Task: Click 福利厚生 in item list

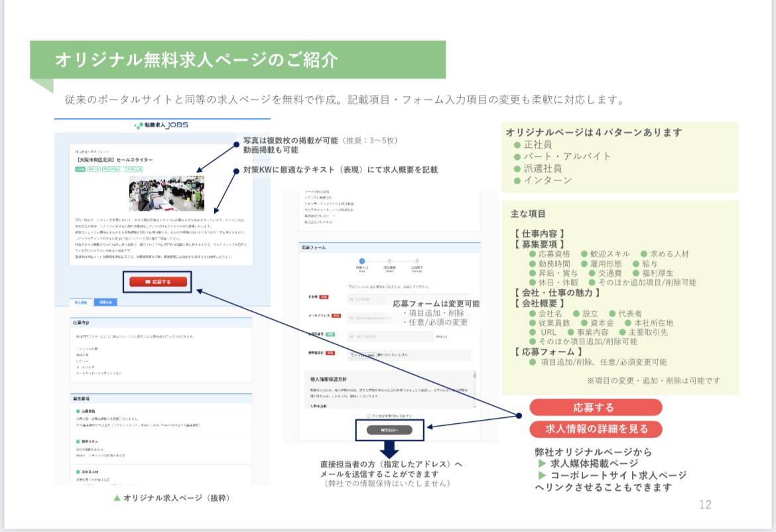Action: click(x=658, y=273)
